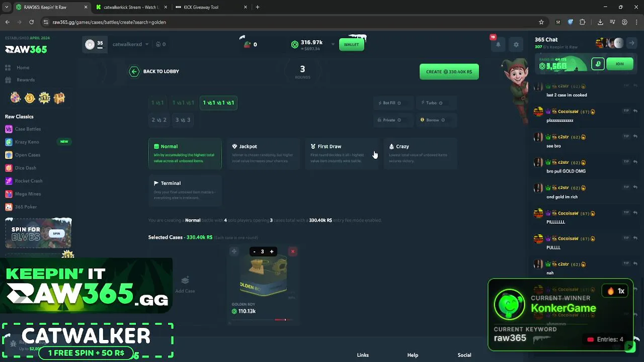Screen dimensions: 644x362
Task: Open Rocket Crash game
Action: [x=28, y=181]
